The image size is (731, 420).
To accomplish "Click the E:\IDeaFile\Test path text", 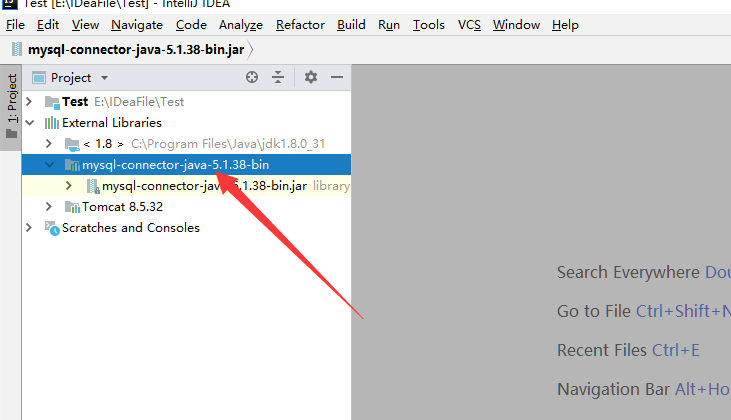I will coord(139,102).
